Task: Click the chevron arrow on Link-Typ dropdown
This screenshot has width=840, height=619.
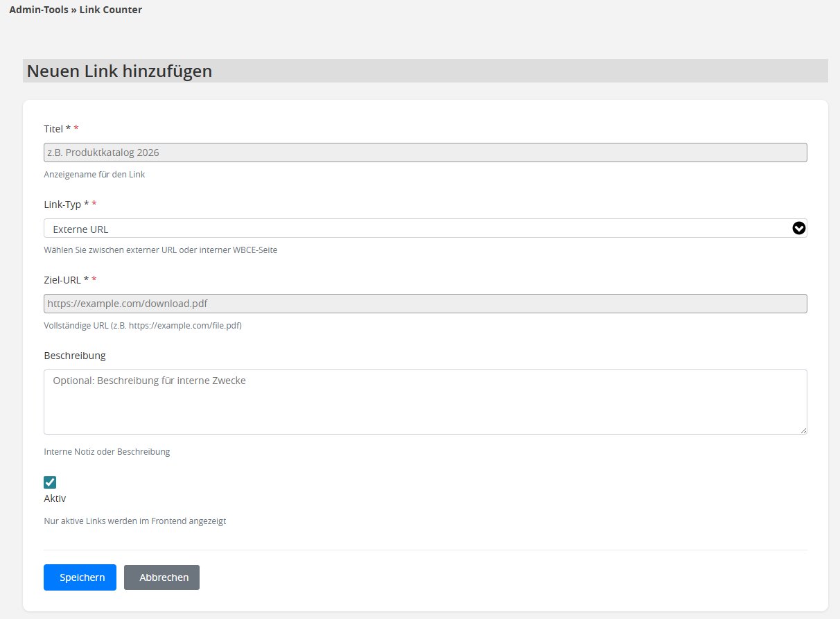Action: click(x=798, y=229)
